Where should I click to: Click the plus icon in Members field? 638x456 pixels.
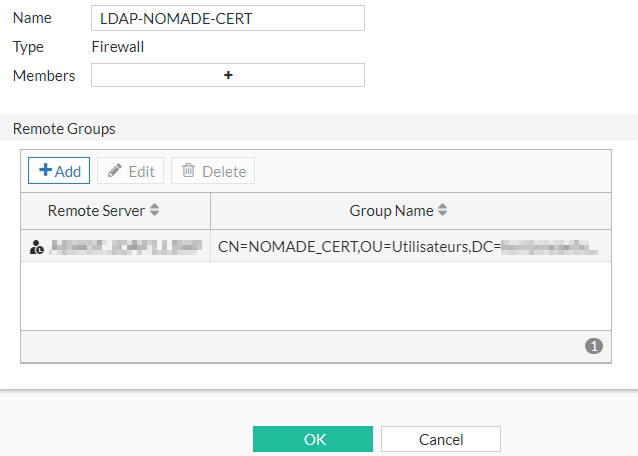(x=228, y=75)
